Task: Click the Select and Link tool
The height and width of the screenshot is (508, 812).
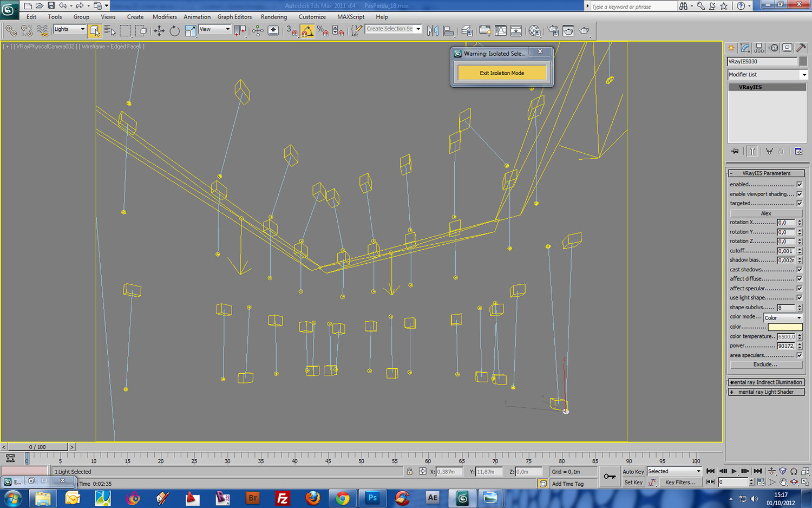Action: click(x=11, y=31)
